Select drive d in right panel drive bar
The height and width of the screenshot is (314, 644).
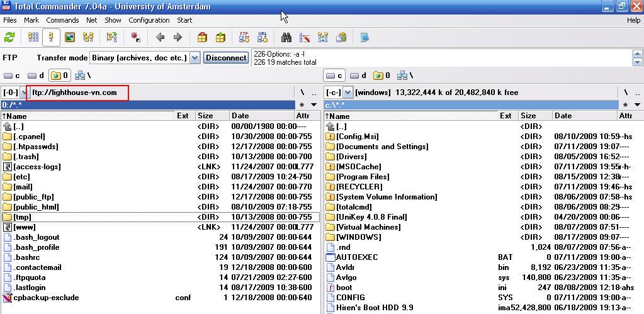tap(358, 76)
